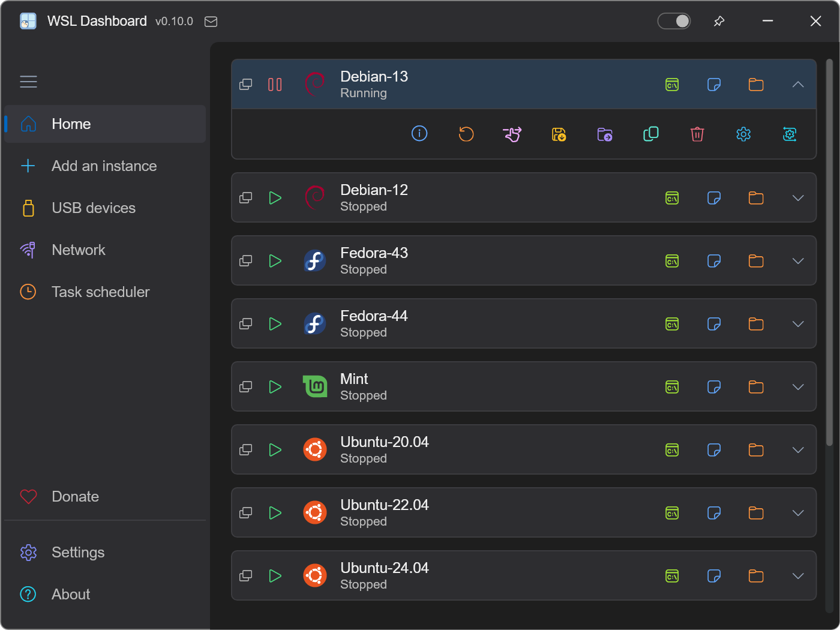Click the blue note icon in Debian-13 row

714,85
